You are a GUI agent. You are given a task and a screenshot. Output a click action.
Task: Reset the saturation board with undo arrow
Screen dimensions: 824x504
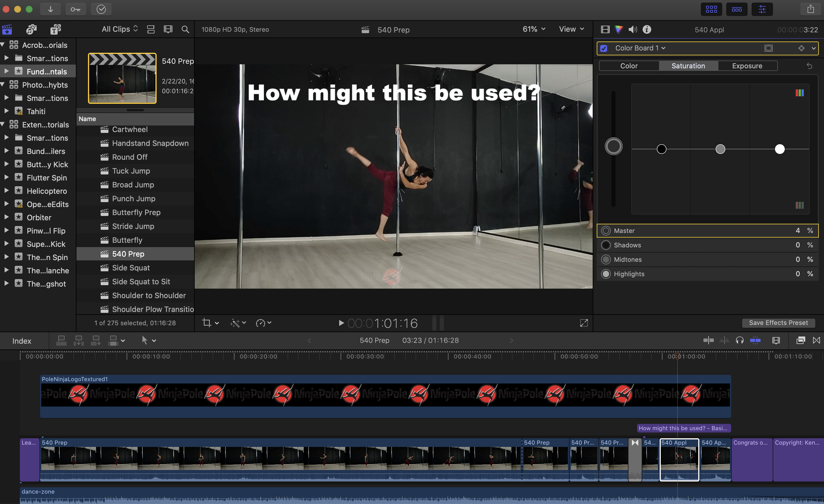pyautogui.click(x=809, y=66)
